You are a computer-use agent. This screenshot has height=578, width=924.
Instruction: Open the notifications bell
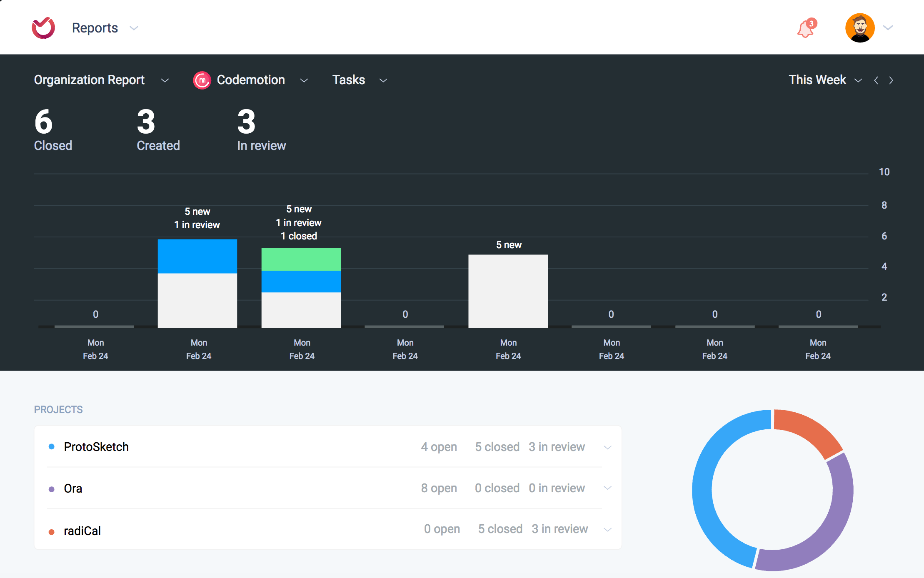click(x=806, y=29)
